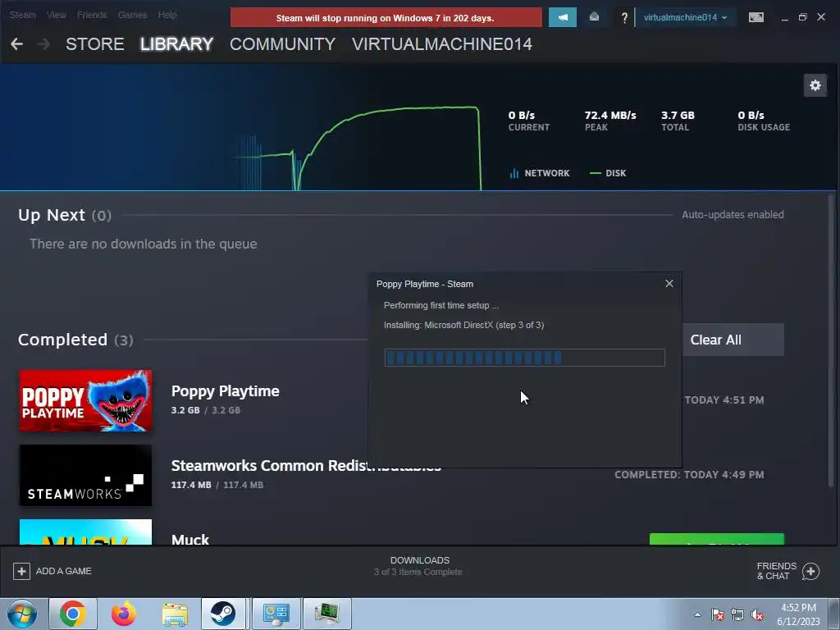Click the ADD A GAME label

[x=64, y=571]
